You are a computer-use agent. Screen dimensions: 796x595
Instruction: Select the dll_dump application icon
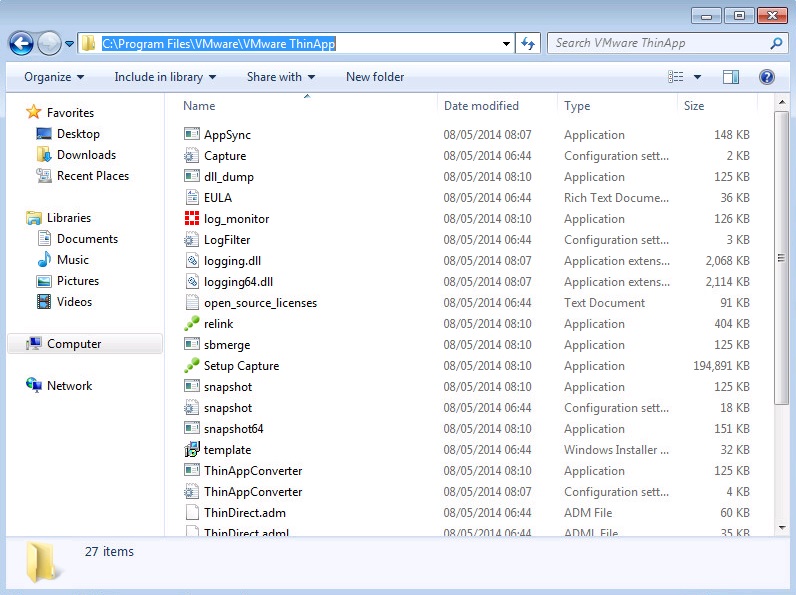[x=191, y=176]
